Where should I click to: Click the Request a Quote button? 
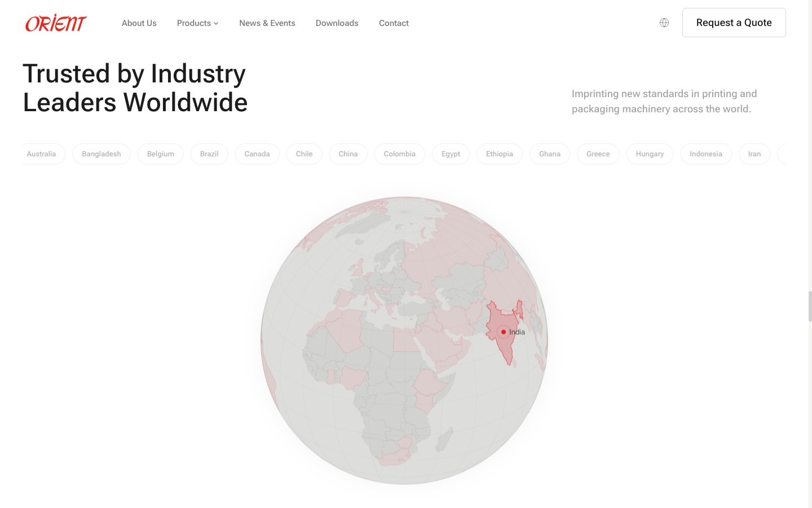click(734, 23)
